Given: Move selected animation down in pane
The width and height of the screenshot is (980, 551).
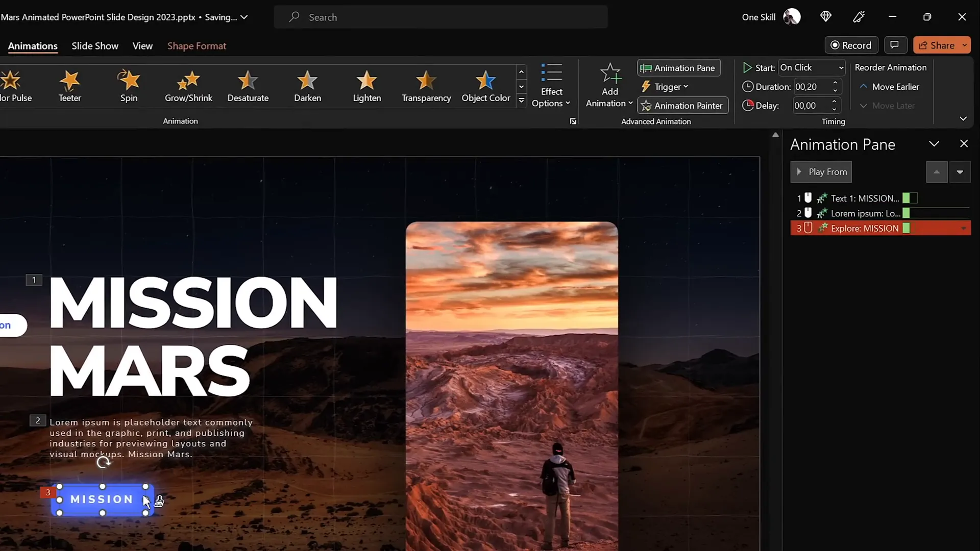Looking at the screenshot, I should point(960,172).
